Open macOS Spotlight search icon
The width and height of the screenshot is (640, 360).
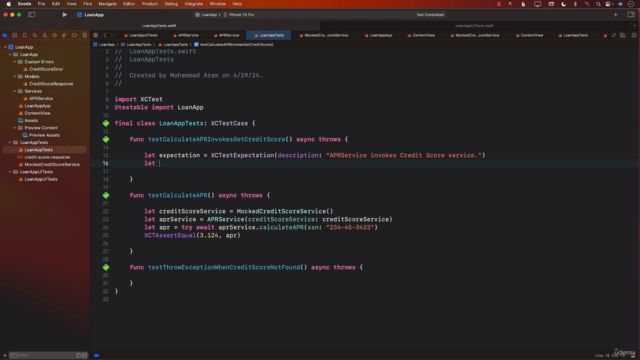coord(598,4)
